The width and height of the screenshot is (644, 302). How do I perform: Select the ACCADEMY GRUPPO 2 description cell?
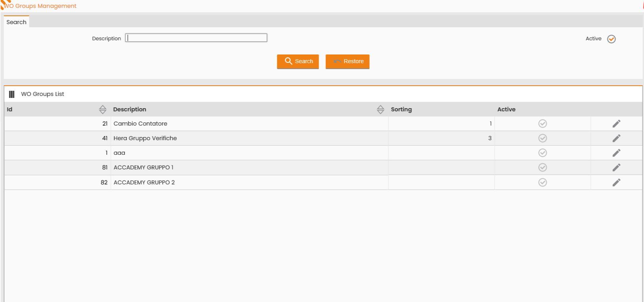point(249,182)
